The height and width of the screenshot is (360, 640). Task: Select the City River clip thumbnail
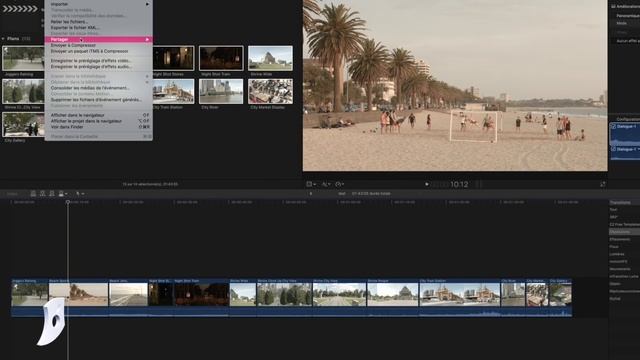(221, 91)
